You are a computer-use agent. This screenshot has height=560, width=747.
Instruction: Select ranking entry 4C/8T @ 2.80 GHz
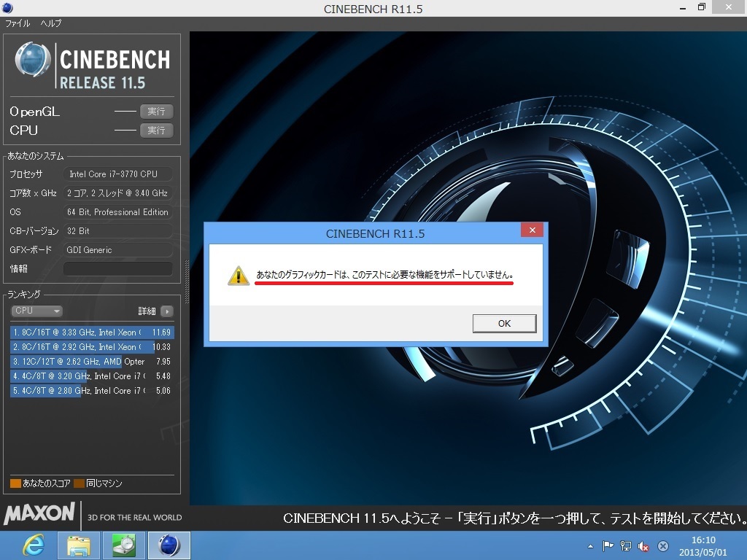[x=92, y=391]
